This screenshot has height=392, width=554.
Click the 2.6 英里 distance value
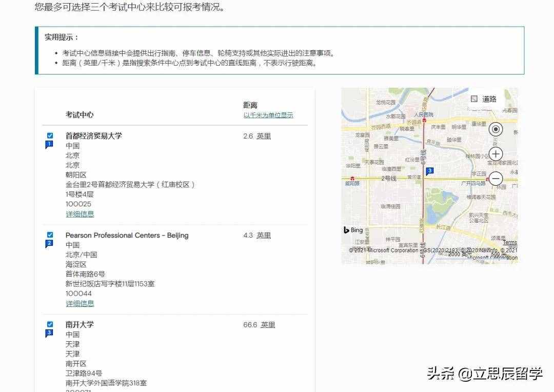tap(257, 136)
